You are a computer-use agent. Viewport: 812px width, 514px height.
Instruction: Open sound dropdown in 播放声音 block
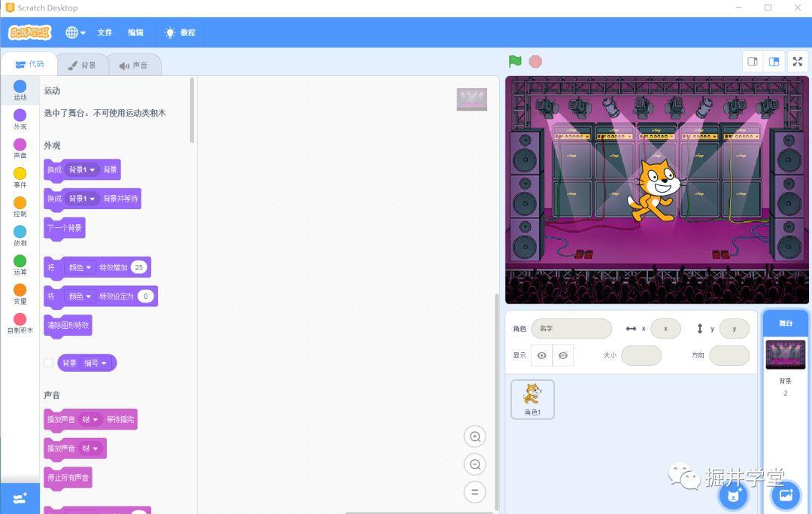click(x=90, y=449)
